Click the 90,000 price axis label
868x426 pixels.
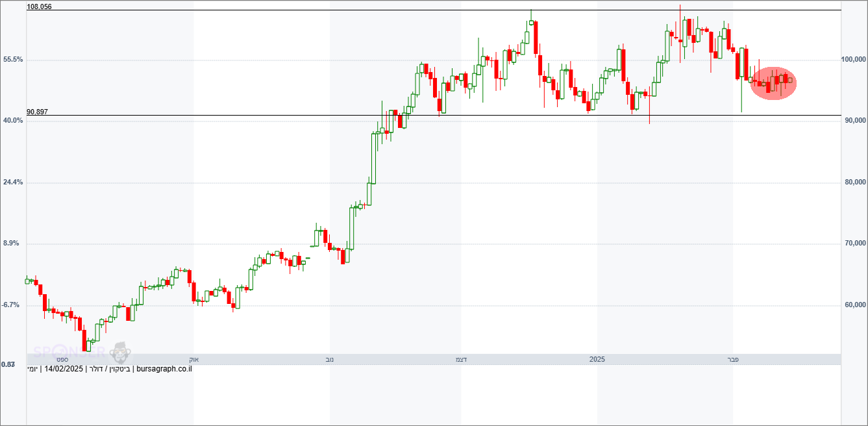855,120
